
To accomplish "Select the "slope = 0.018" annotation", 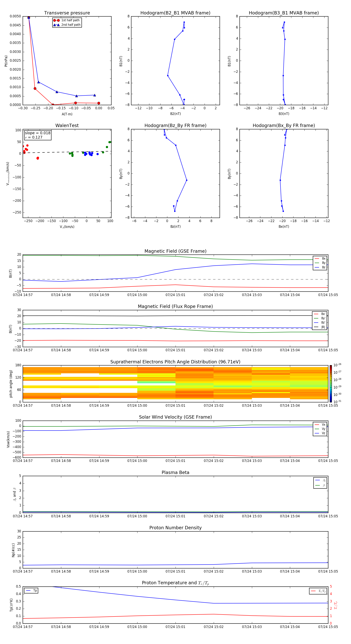I will click(37, 133).
